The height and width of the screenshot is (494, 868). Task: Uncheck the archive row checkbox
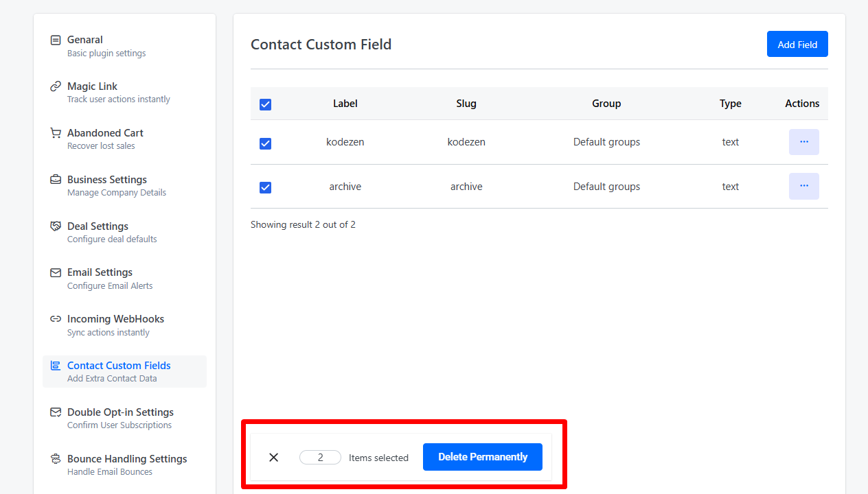click(x=265, y=187)
